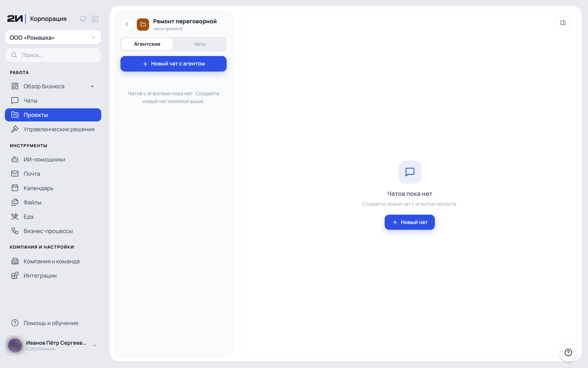The width and height of the screenshot is (588, 368).
Task: Click user name Иванов Пётр Сергеевич
Action: (56, 343)
